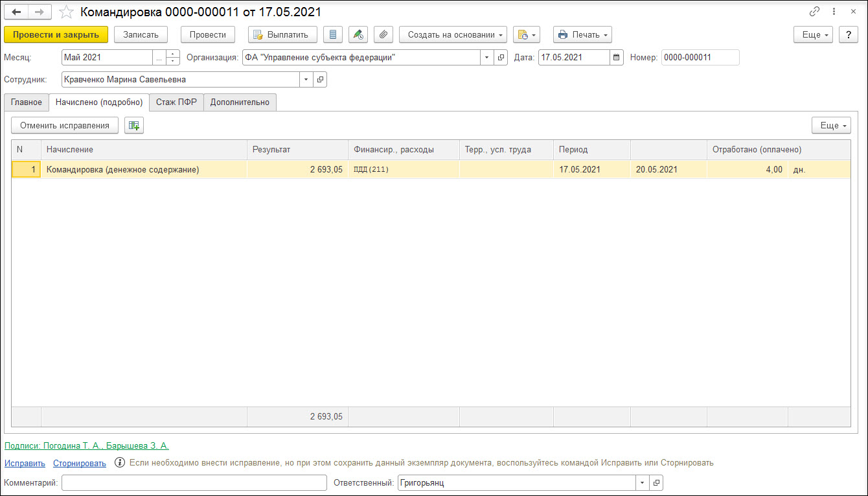Select the Командировка (денежное содержание) cell
This screenshot has height=496, width=868.
[x=144, y=169]
